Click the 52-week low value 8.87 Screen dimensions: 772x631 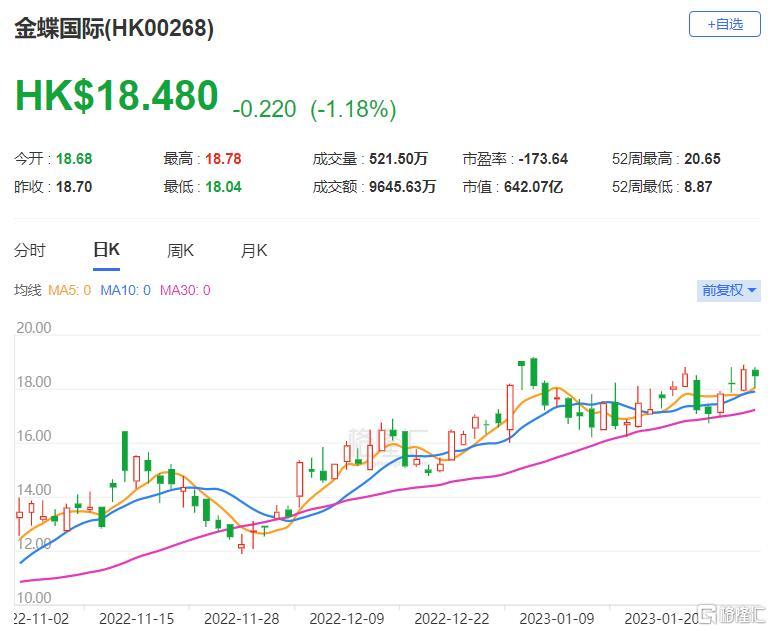click(698, 187)
